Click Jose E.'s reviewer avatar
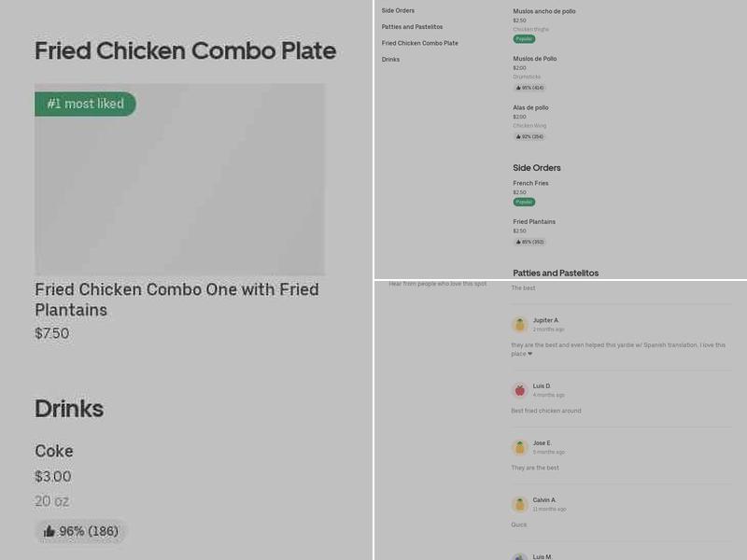747x560 pixels. (519, 447)
